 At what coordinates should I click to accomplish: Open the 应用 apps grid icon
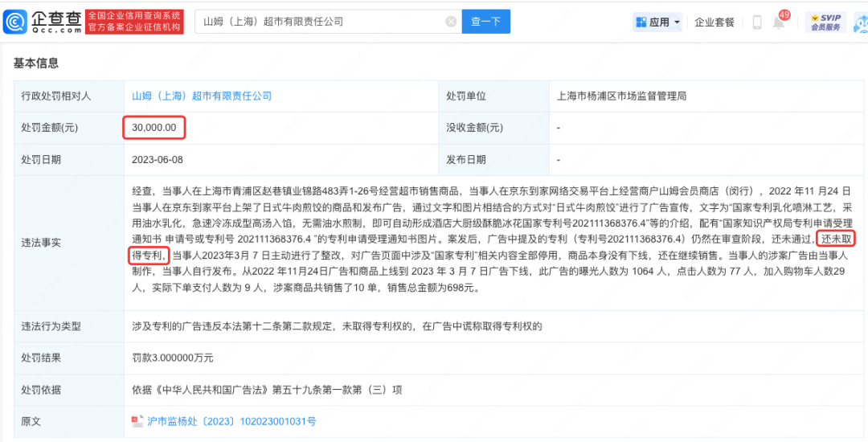[x=641, y=23]
